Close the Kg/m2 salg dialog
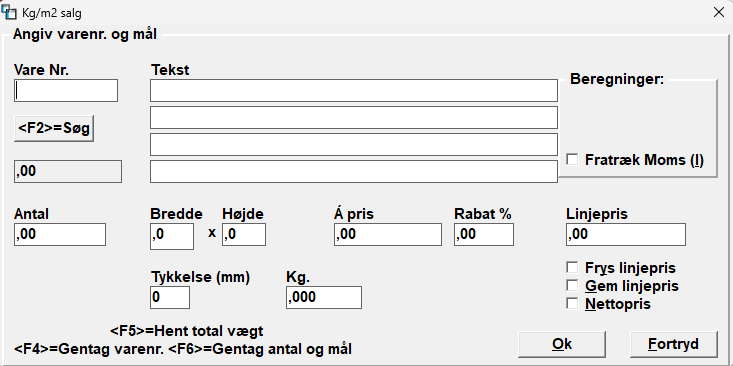Screen dimensions: 733x366 (x=719, y=13)
